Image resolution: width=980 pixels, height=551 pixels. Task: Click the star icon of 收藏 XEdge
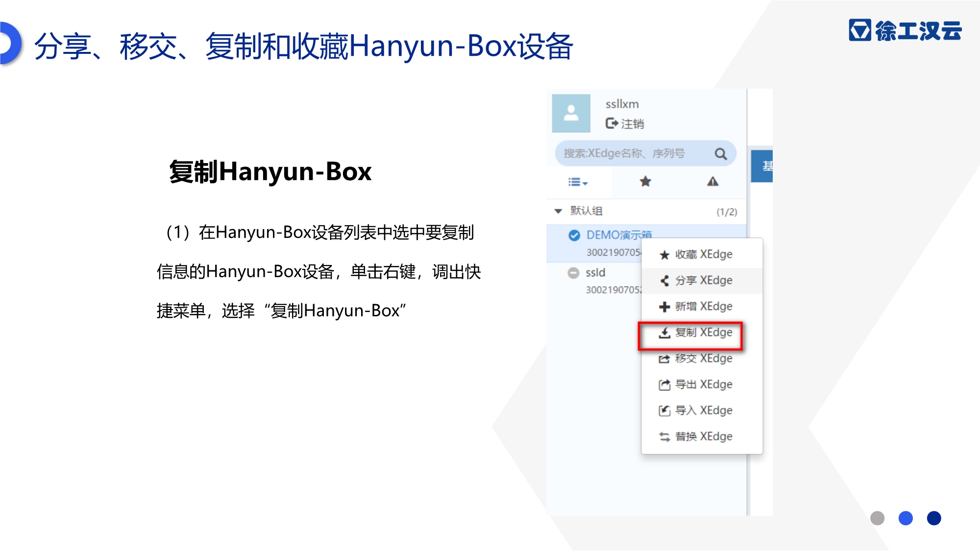tap(664, 255)
